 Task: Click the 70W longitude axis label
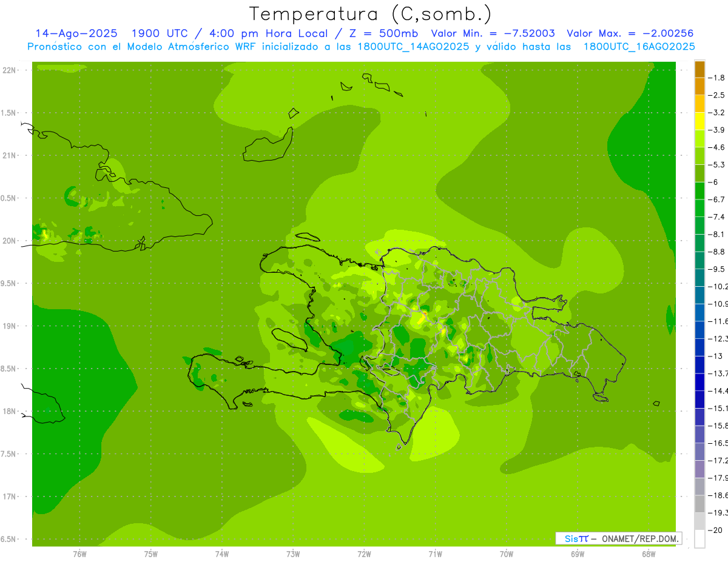click(x=507, y=554)
